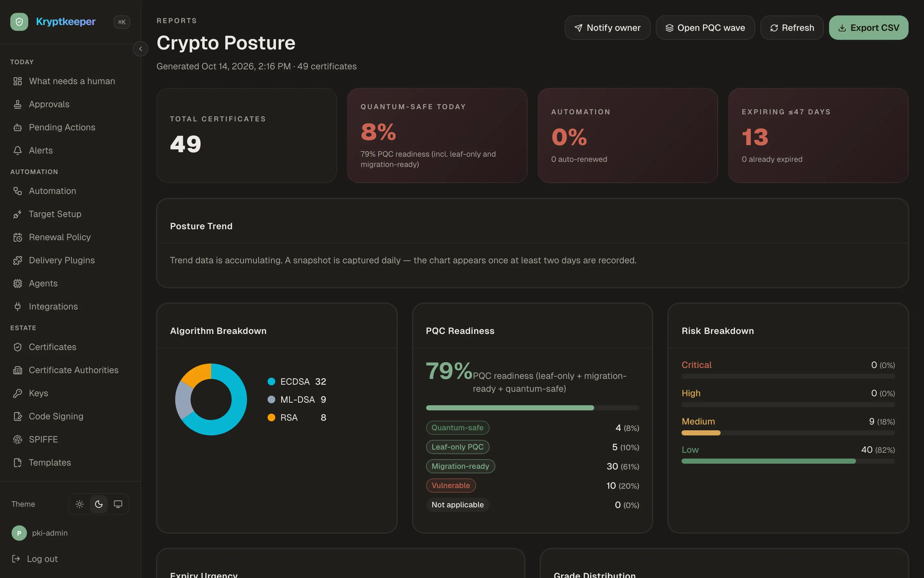This screenshot has width=924, height=578.
Task: Open the ⌘K command palette shortcut
Action: click(122, 22)
